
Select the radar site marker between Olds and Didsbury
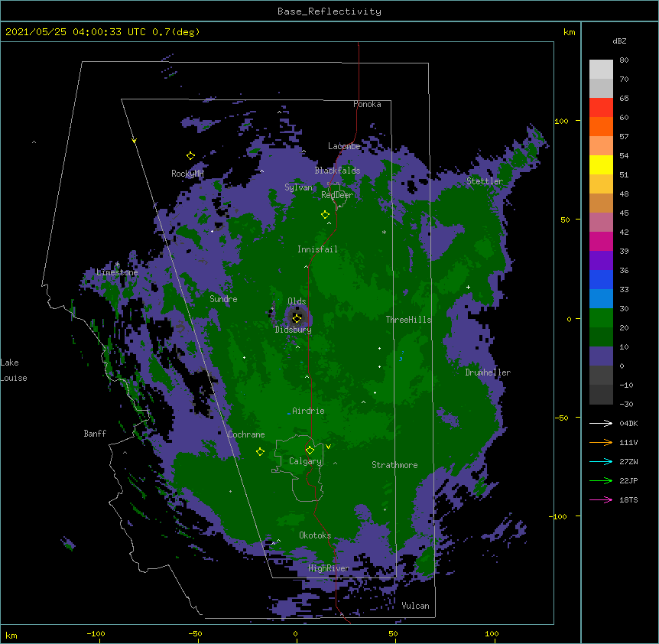297,318
